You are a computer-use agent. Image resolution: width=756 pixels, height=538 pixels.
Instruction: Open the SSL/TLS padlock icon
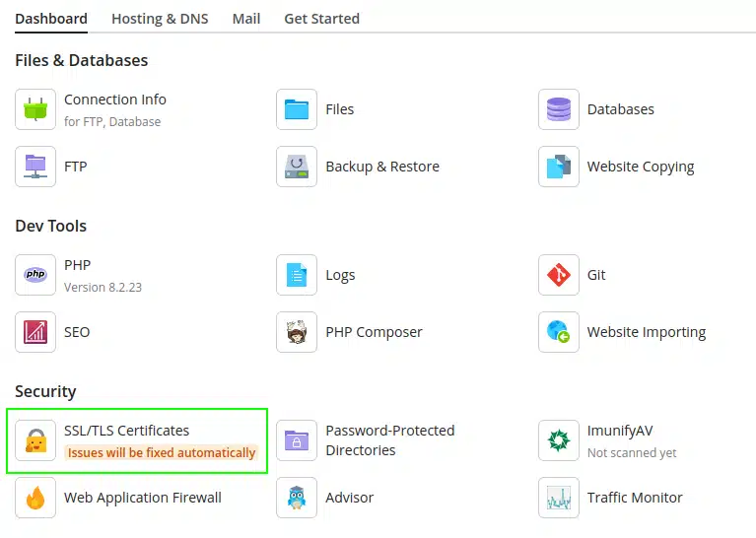point(35,440)
